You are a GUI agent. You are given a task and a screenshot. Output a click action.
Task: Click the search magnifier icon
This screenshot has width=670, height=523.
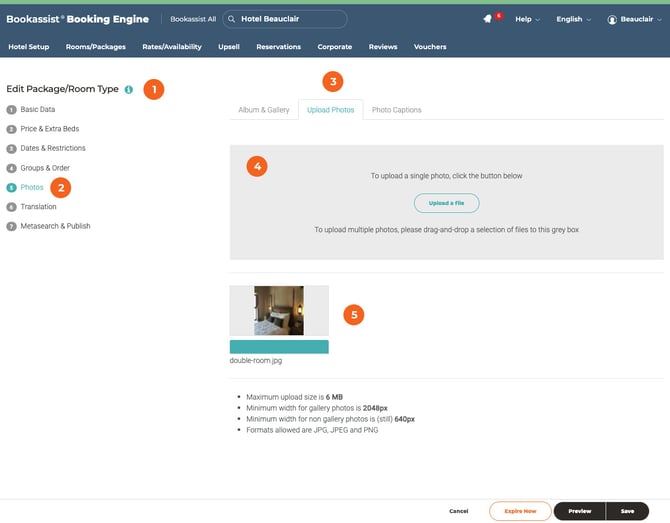click(231, 19)
